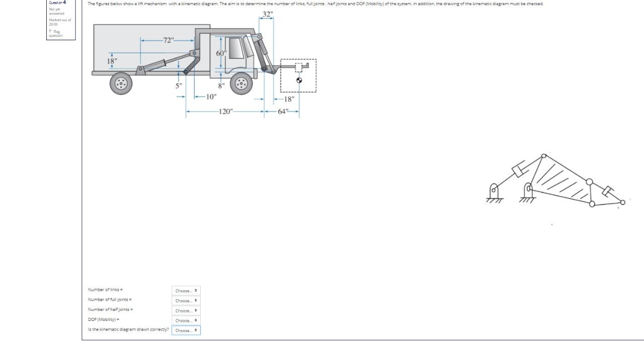The image size is (644, 342).
Task: Click the Flag question link
Action: click(x=55, y=33)
